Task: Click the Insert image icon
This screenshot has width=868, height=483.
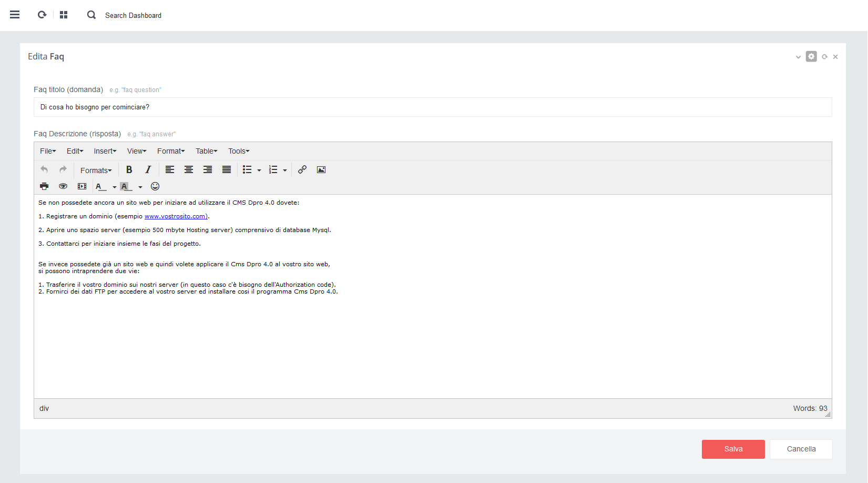Action: point(321,169)
